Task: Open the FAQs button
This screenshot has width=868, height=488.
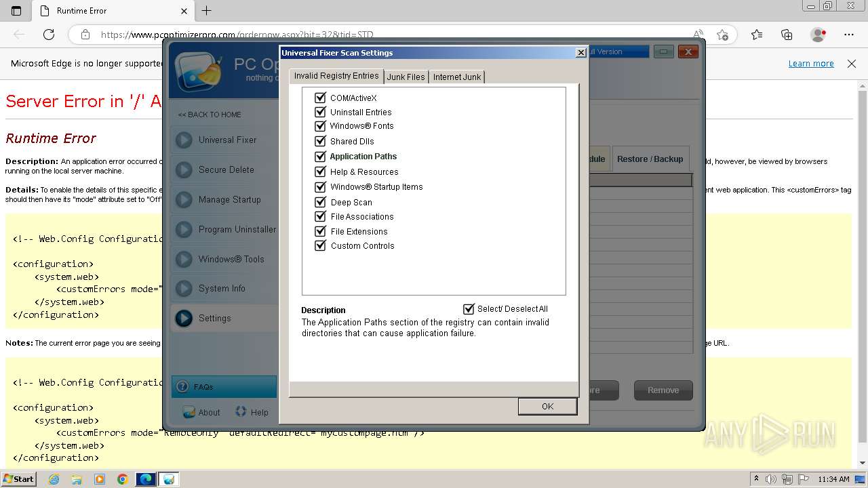Action: tap(224, 386)
